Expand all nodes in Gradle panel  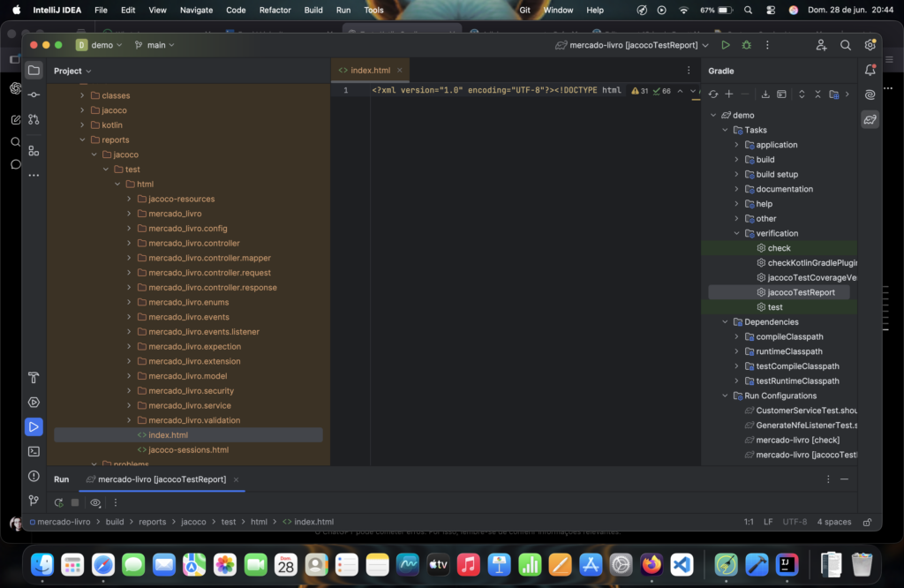pyautogui.click(x=802, y=94)
